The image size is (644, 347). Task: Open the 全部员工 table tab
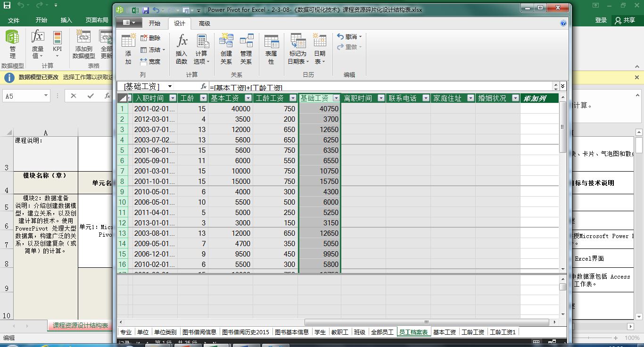[382, 332]
